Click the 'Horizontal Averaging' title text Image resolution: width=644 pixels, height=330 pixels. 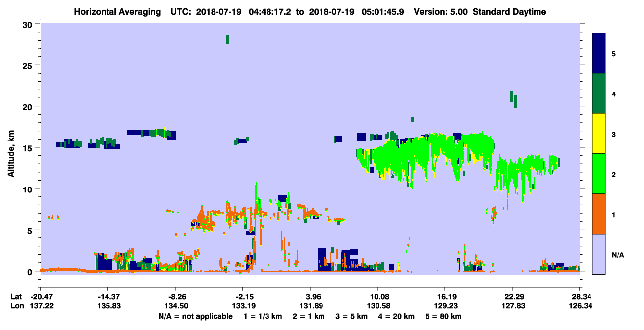116,12
